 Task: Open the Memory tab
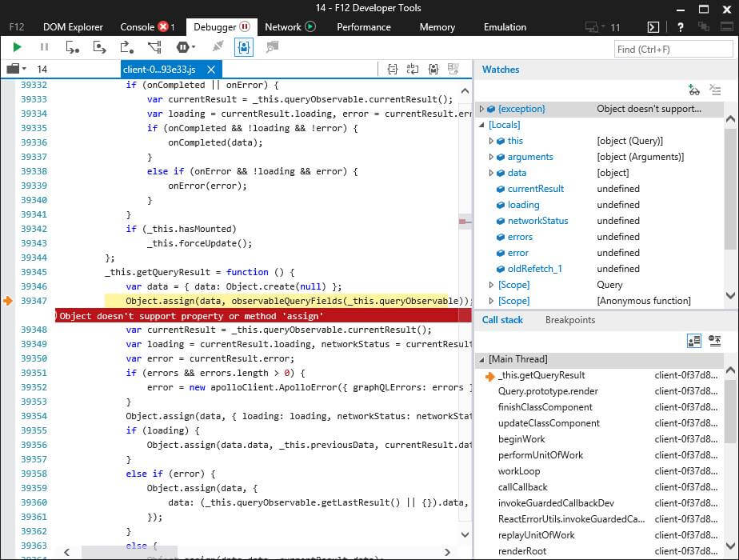(x=437, y=27)
